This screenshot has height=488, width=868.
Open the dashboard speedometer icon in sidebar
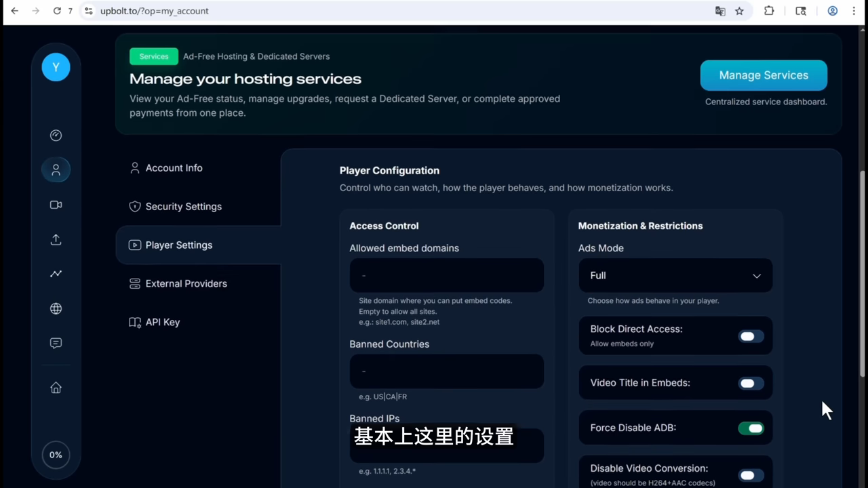(56, 136)
